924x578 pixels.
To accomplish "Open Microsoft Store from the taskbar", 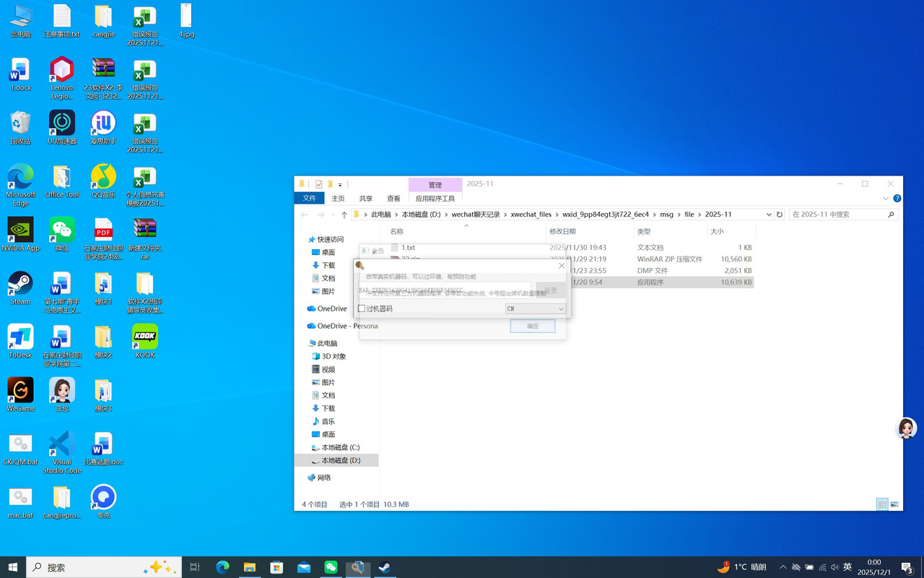I will tap(276, 567).
